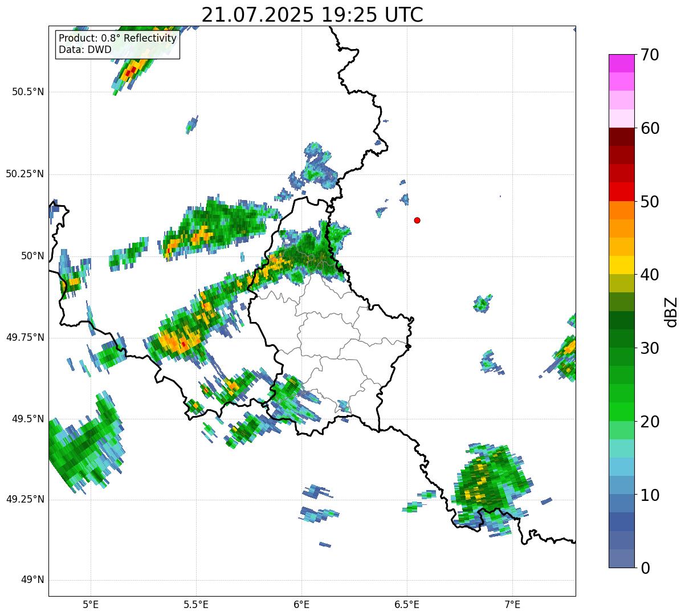
Task: Click the '50°N' latitude label
Action: (x=32, y=256)
